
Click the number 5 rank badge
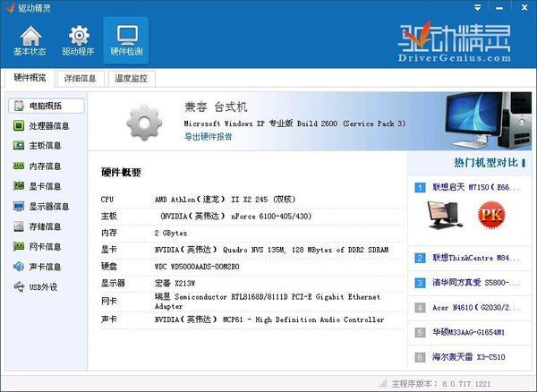[x=420, y=332]
